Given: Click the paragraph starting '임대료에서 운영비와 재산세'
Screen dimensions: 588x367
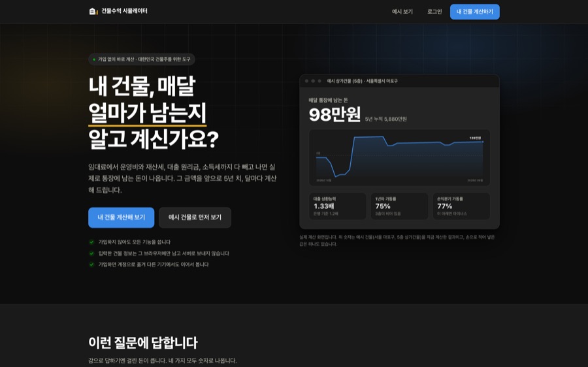Looking at the screenshot, I should [183, 178].
